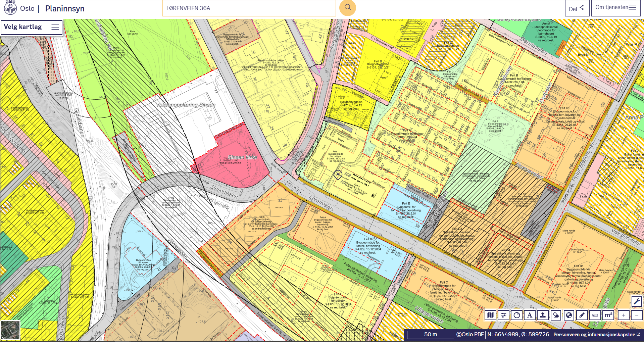644x342 pixels.
Task: Click the globe tool icon
Action: coord(569,315)
